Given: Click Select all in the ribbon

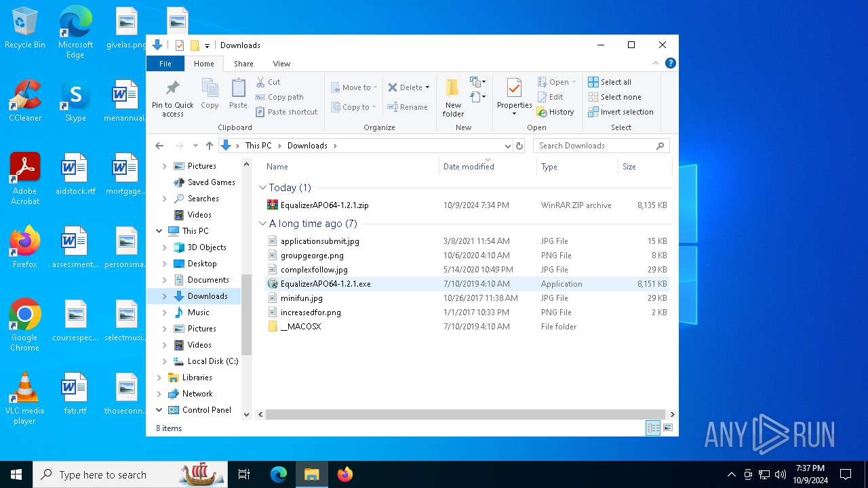Looking at the screenshot, I should click(x=610, y=82).
